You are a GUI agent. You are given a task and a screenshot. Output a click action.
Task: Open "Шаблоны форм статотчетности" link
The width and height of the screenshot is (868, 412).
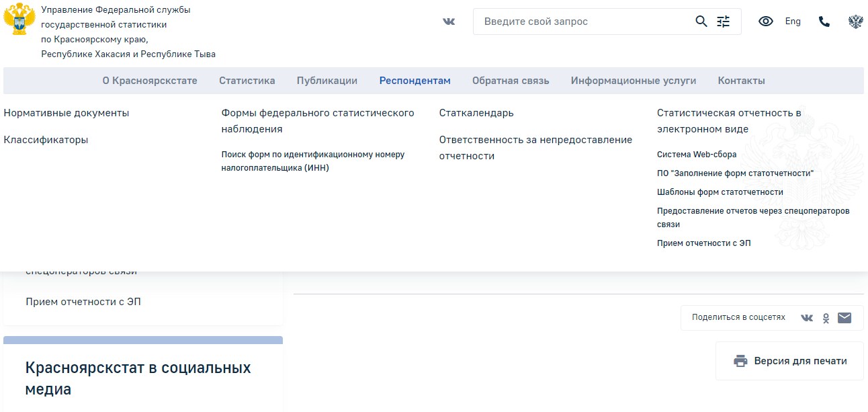tap(720, 192)
